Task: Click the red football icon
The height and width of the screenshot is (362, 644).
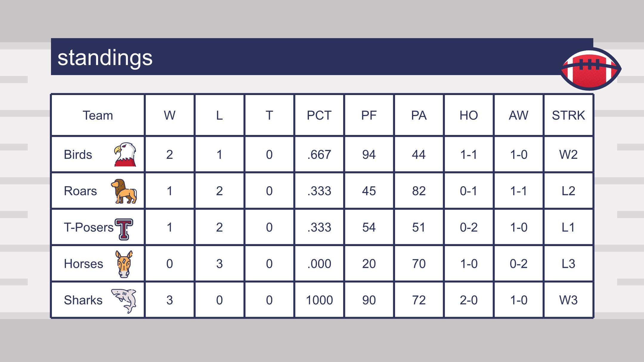Action: click(x=591, y=69)
